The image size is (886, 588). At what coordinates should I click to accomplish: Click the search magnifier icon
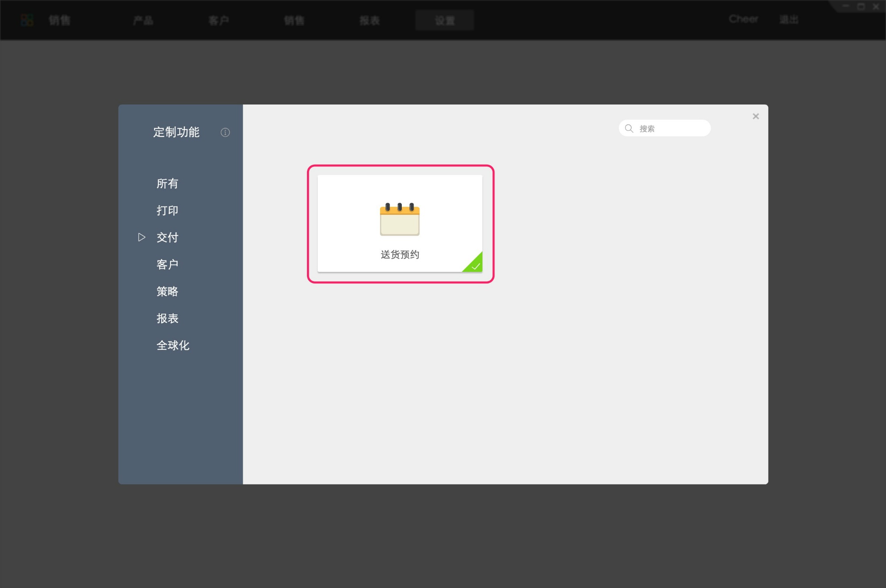click(x=629, y=128)
